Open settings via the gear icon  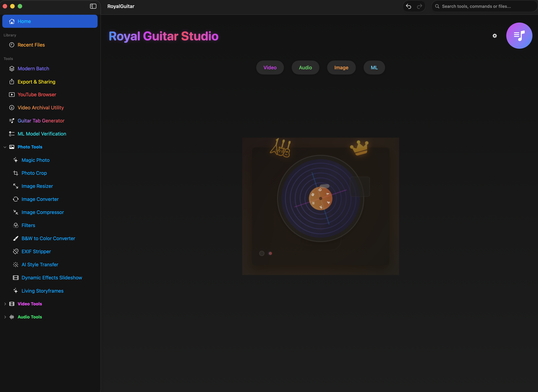coord(495,36)
